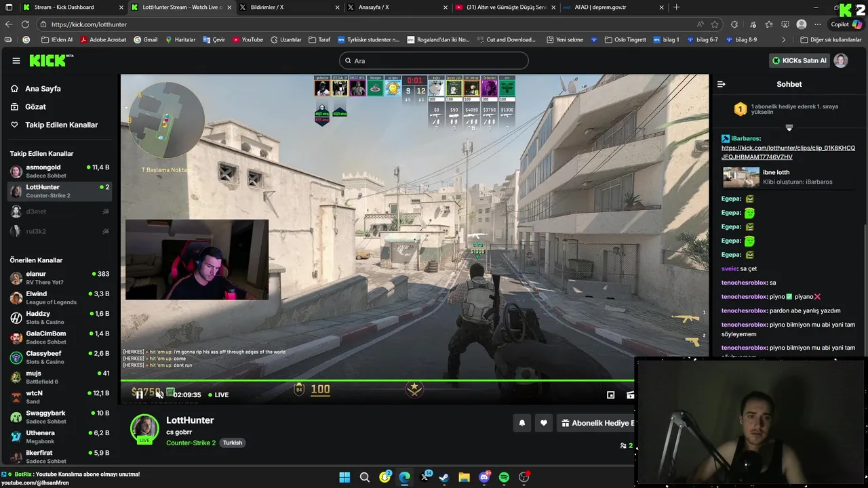Image resolution: width=868 pixels, height=488 pixels.
Task: Open iBarbaros's clip link in chat
Action: coord(788,152)
